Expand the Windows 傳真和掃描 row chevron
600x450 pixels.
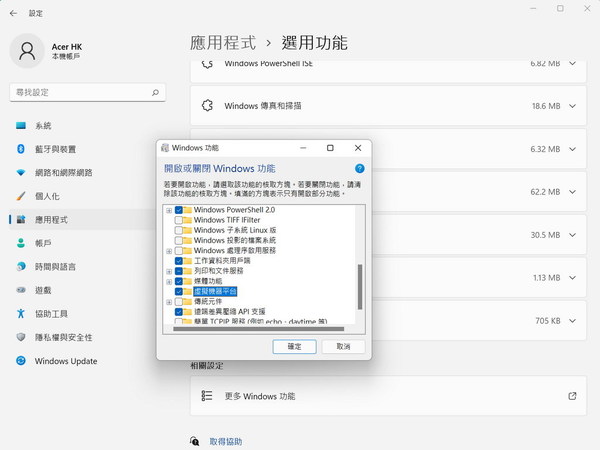coord(572,106)
